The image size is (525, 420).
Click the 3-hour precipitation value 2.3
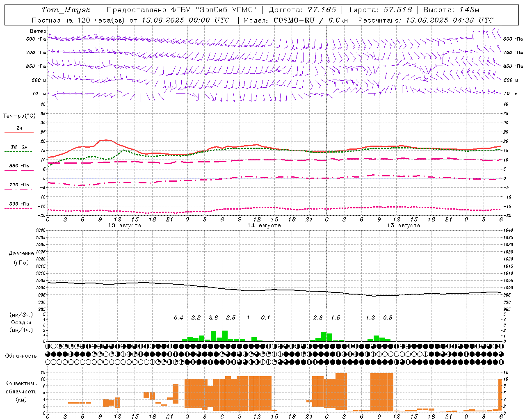pos(318,317)
